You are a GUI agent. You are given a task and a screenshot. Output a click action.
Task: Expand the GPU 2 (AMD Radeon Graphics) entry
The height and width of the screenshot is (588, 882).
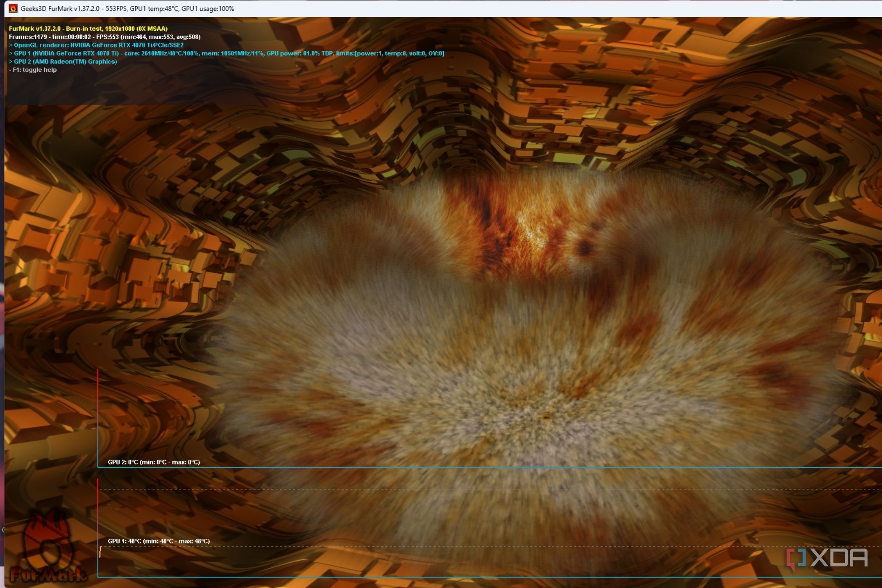pyautogui.click(x=63, y=61)
